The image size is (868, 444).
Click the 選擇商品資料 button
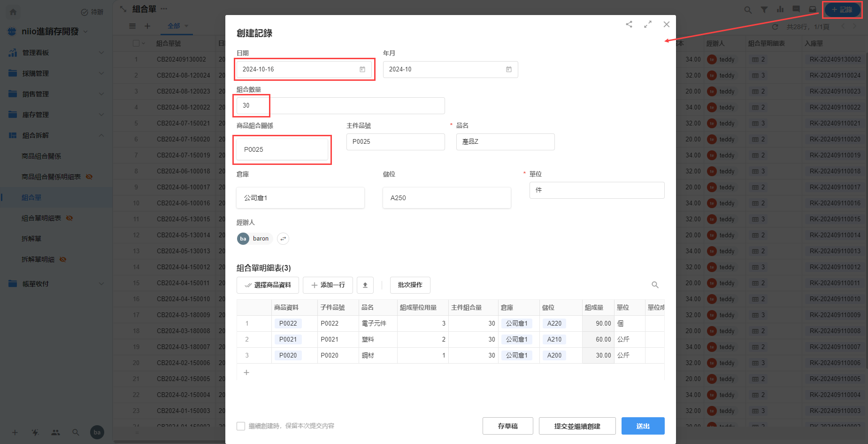coord(268,285)
